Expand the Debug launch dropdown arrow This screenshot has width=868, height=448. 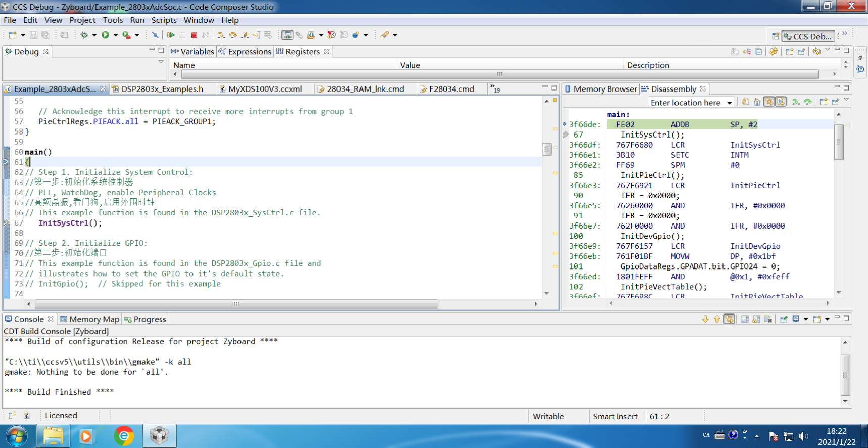pyautogui.click(x=94, y=35)
